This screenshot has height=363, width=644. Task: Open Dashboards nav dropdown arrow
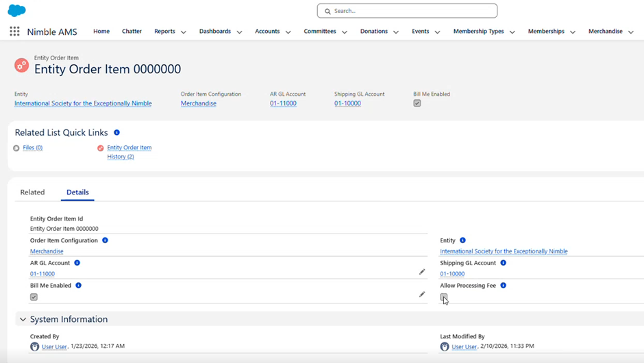coord(239,32)
